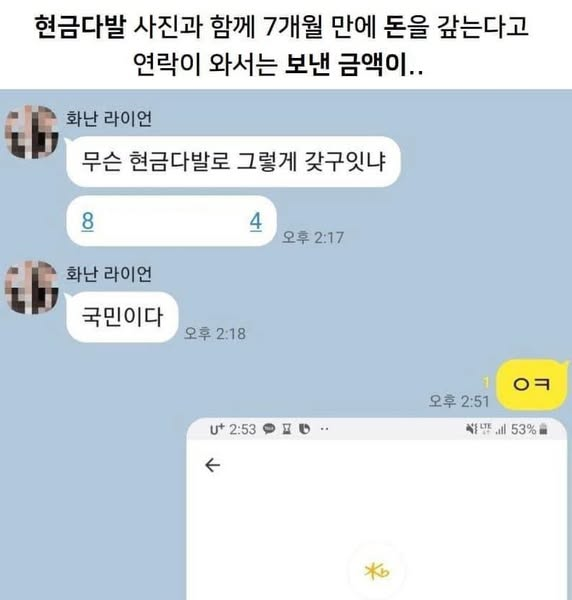Screen dimensions: 572x600
Task: Click the signal strength bars icon
Action: 500,430
